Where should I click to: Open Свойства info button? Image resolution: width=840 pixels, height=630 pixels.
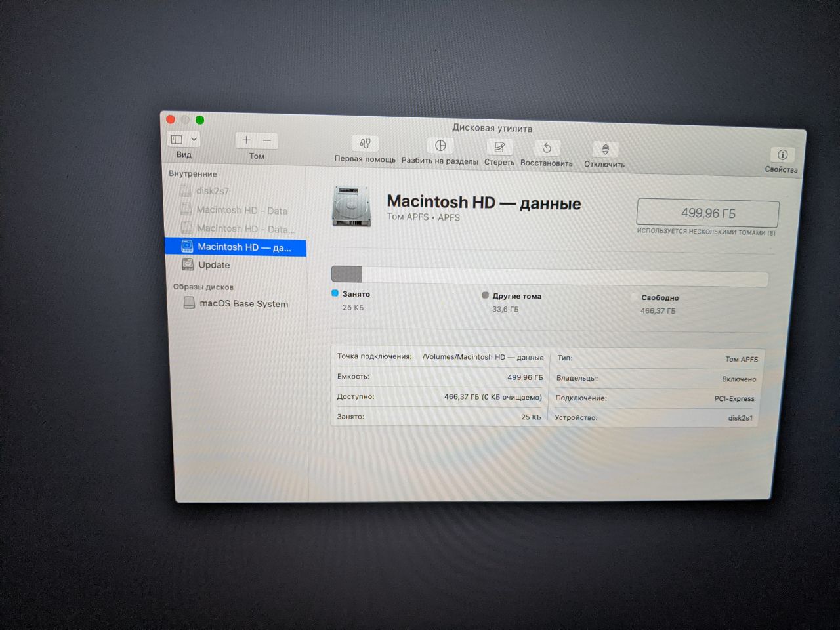click(782, 155)
